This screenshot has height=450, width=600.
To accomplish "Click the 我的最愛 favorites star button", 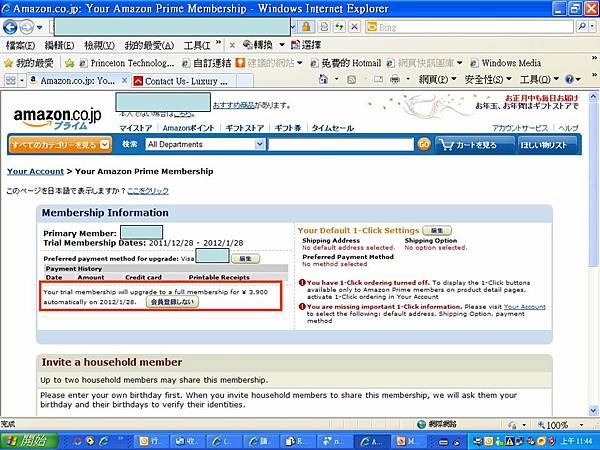I will [28, 63].
